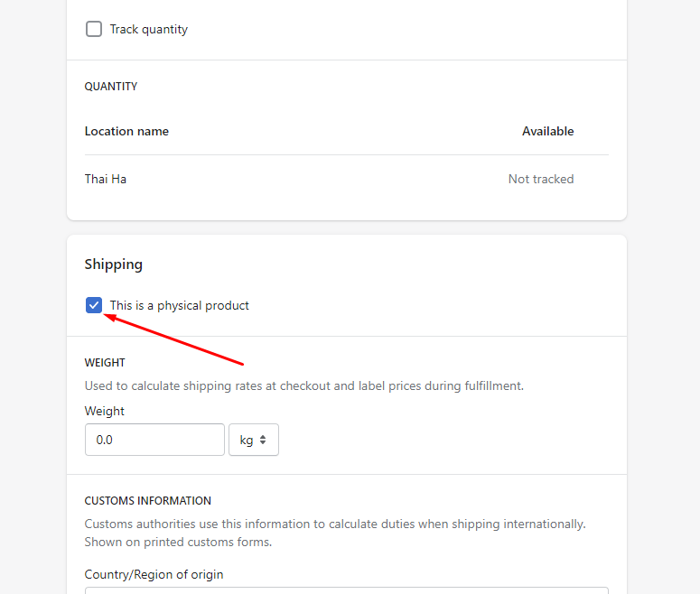Open the kg weight unit dropdown

[253, 440]
